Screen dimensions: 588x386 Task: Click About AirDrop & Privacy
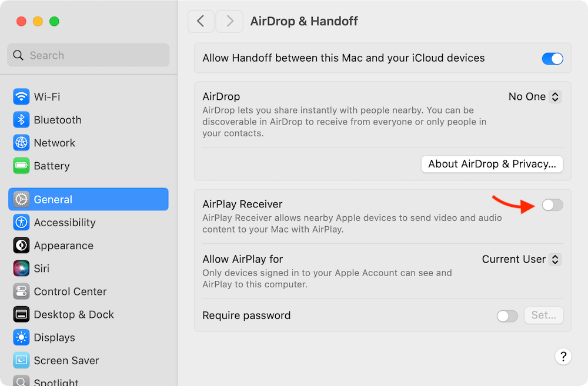[x=492, y=164]
